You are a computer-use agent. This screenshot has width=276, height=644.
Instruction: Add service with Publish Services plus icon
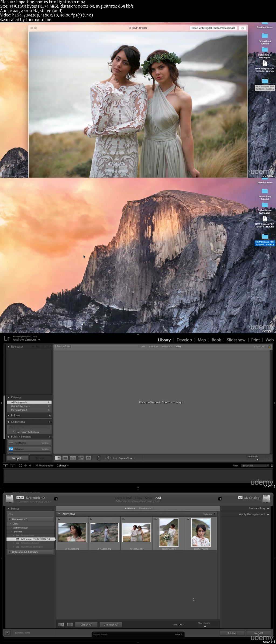(50, 437)
